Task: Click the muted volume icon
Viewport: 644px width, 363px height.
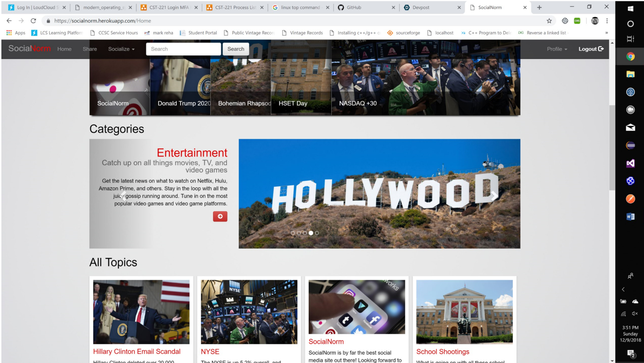Action: [635, 313]
